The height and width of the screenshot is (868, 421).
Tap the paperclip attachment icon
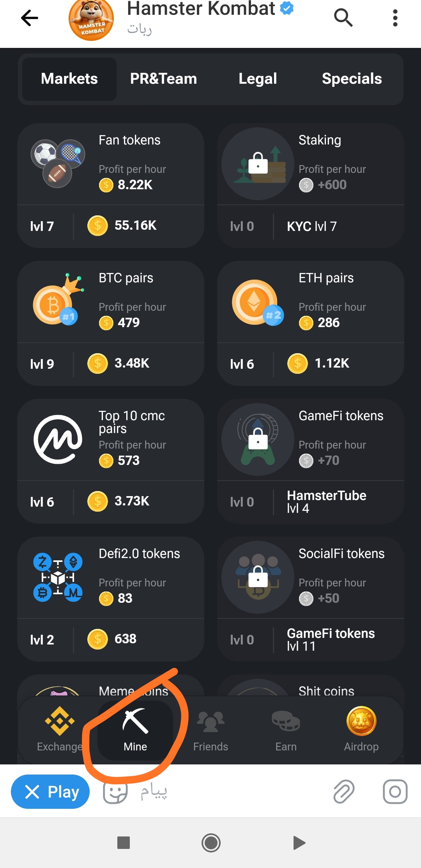pos(343,792)
